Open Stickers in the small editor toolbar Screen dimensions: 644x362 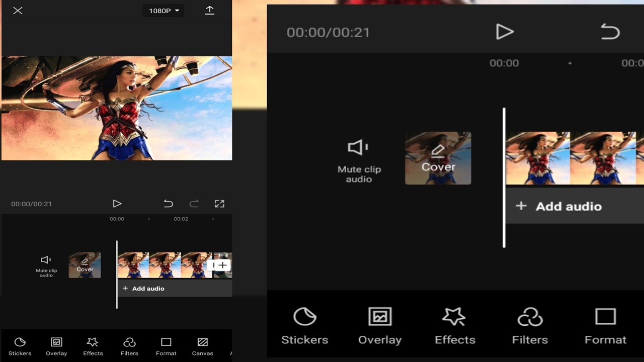click(20, 346)
